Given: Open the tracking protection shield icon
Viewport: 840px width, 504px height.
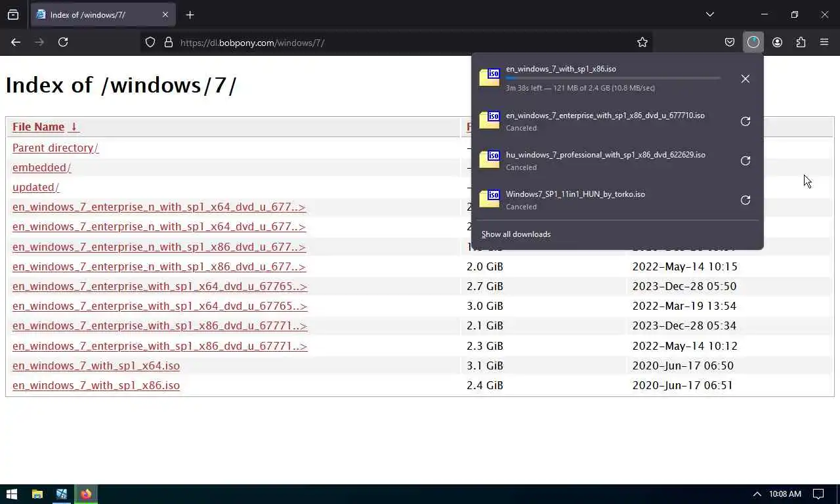Looking at the screenshot, I should tap(150, 42).
